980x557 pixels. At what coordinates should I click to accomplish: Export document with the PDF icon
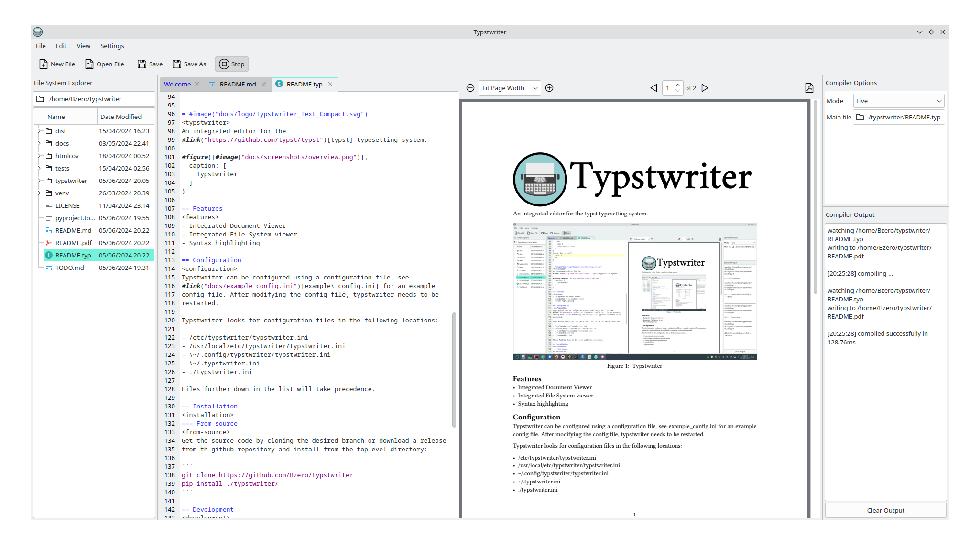tap(809, 88)
